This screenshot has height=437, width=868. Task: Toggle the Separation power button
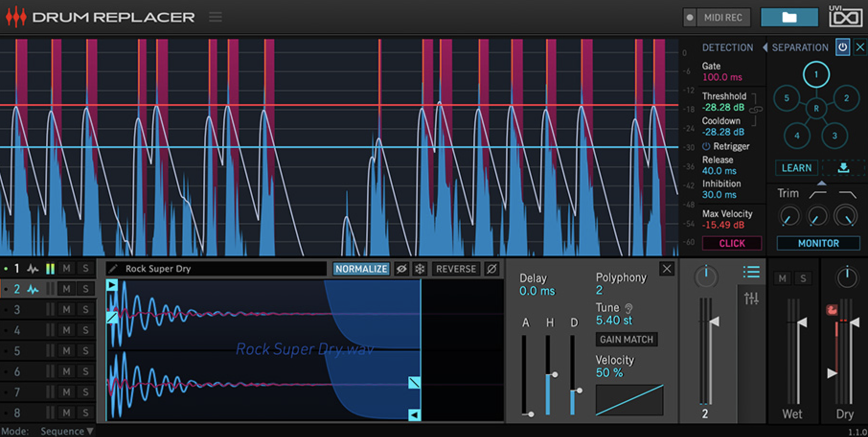843,47
